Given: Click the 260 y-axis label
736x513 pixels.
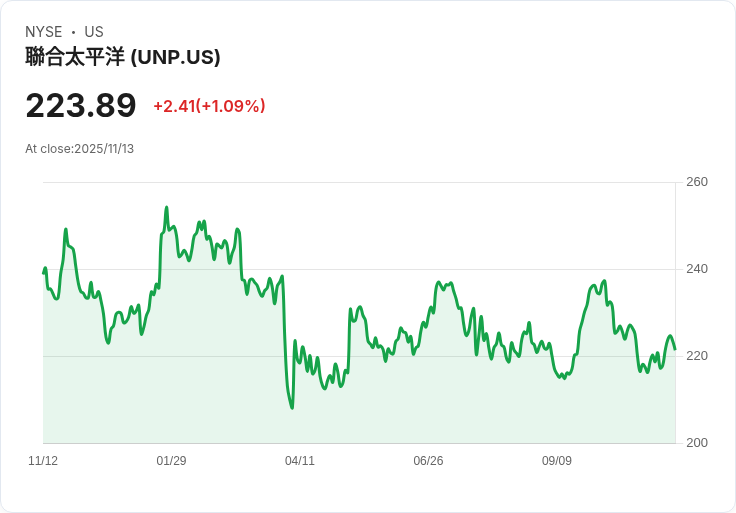Looking at the screenshot, I should [697, 182].
